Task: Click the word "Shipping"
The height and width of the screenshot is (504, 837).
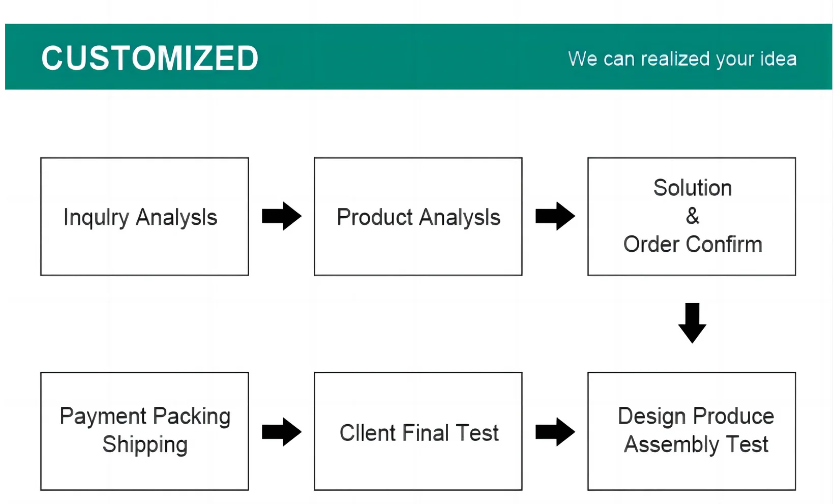Action: tap(145, 444)
